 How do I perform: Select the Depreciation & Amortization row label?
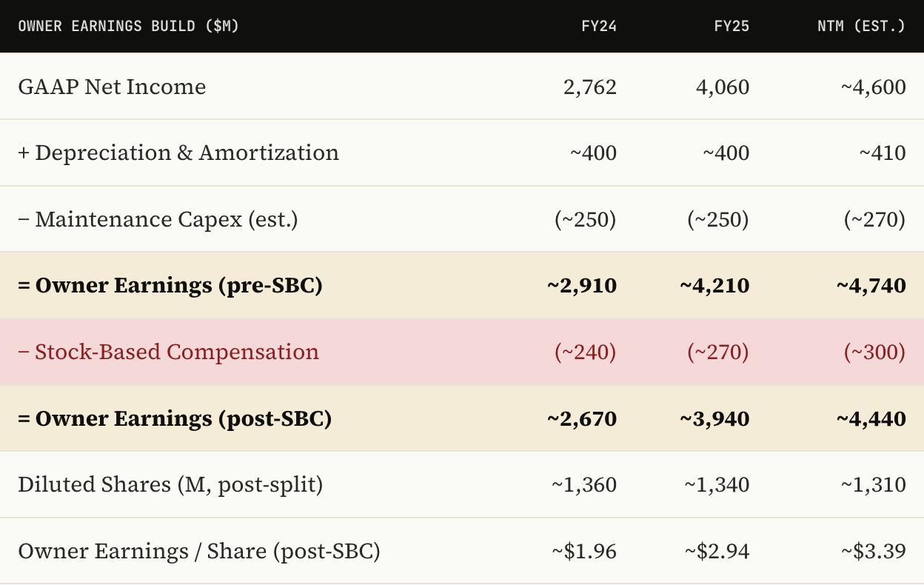click(178, 153)
